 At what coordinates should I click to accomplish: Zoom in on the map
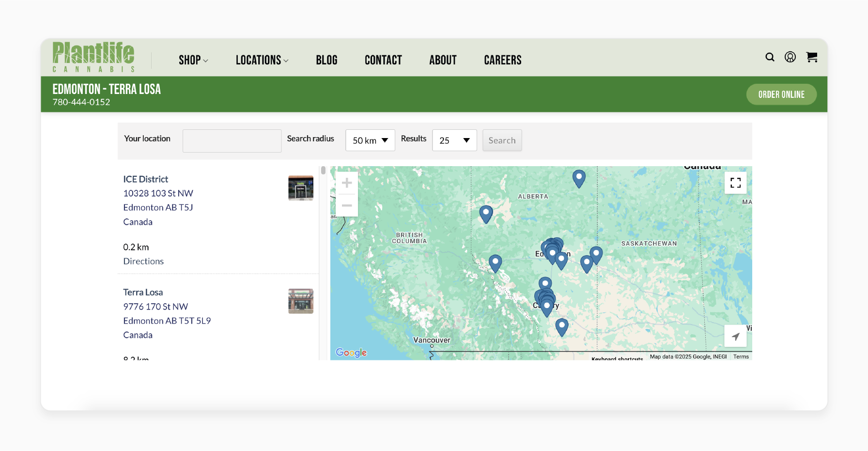tap(347, 183)
